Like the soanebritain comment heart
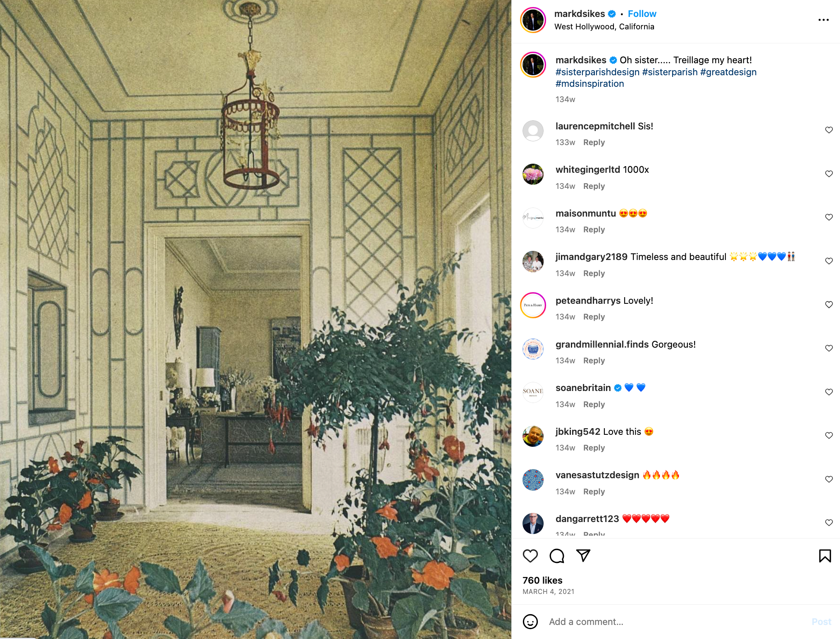The image size is (840, 639). [829, 392]
